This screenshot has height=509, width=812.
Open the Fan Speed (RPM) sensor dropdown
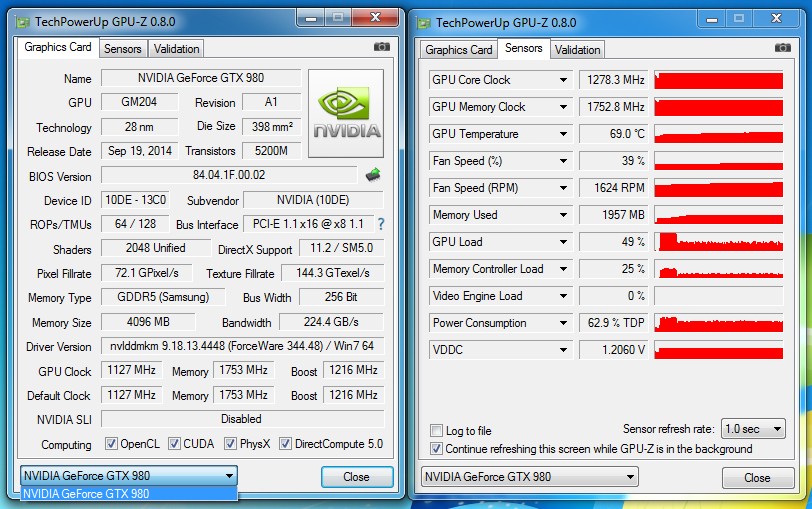[563, 188]
